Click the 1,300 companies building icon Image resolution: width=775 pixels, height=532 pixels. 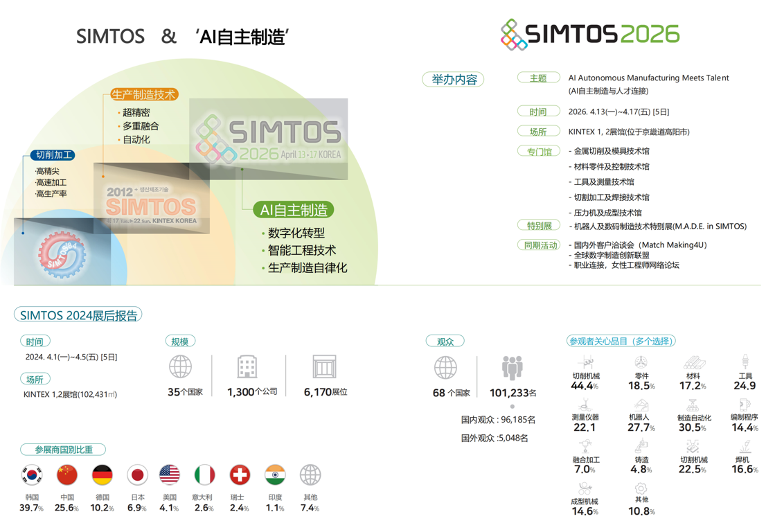(247, 367)
